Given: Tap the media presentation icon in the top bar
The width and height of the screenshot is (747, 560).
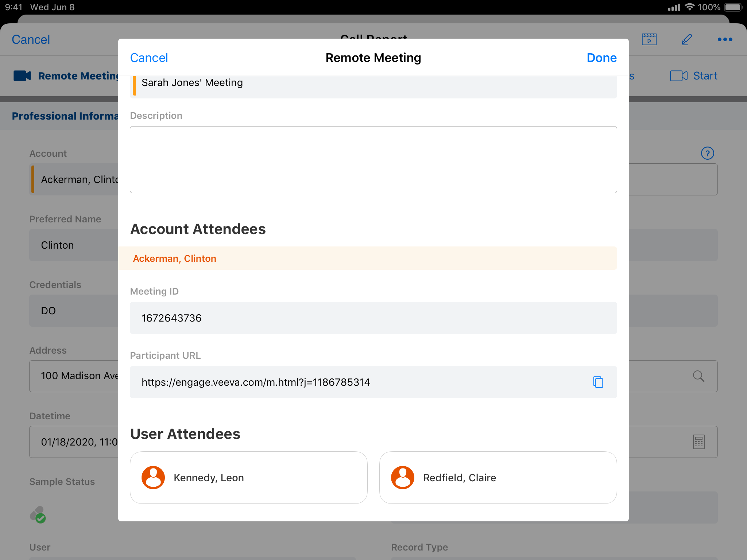Looking at the screenshot, I should point(649,39).
